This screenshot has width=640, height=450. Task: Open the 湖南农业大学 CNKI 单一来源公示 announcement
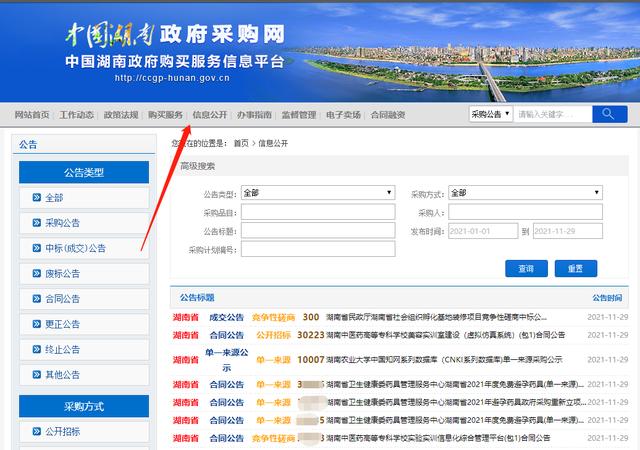(444, 359)
